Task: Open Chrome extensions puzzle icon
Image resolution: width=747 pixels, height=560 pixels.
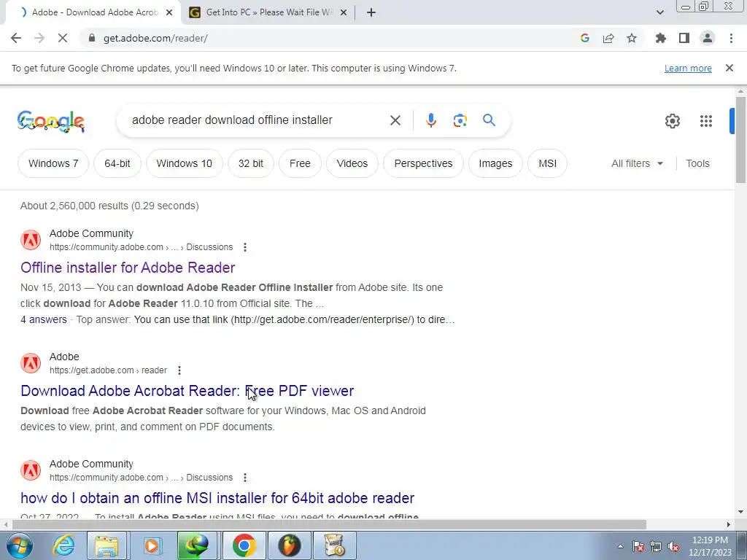Action: (x=661, y=38)
